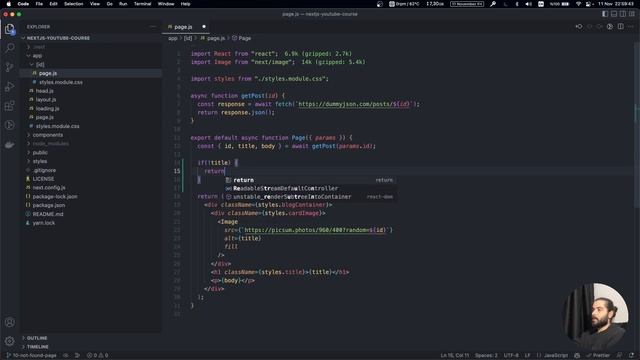
Task: Open the Manage gear settings icon
Action: coord(9,340)
